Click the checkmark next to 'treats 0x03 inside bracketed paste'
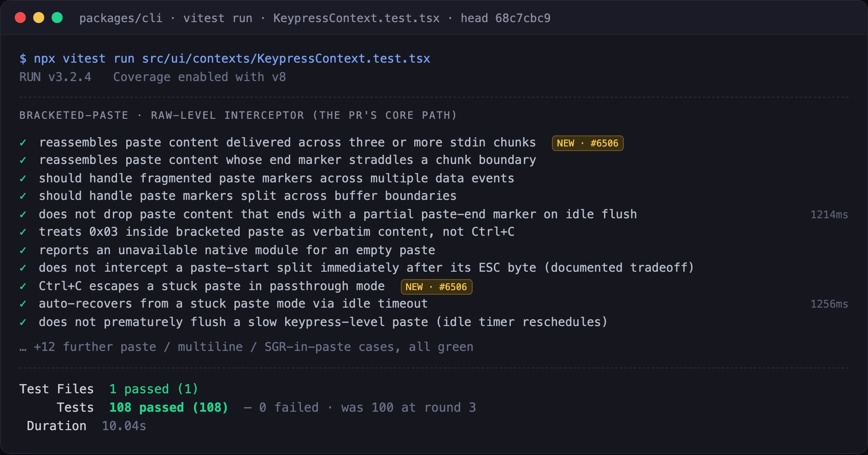The image size is (868, 455). coord(23,232)
